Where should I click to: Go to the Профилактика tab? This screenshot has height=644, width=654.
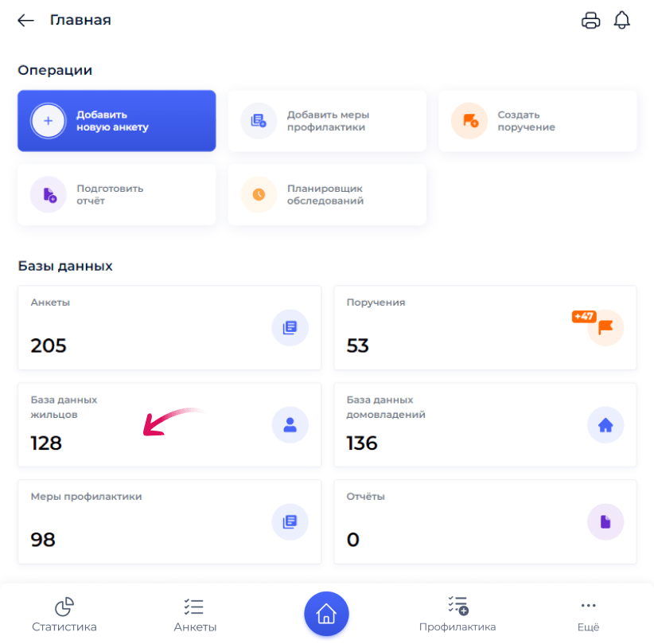[x=457, y=615]
